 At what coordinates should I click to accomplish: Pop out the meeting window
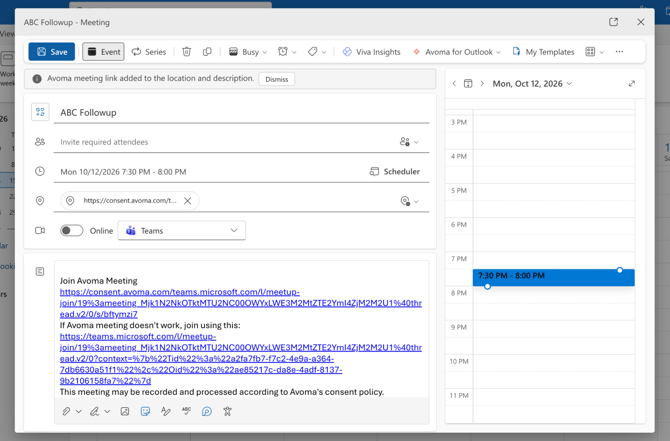(614, 22)
